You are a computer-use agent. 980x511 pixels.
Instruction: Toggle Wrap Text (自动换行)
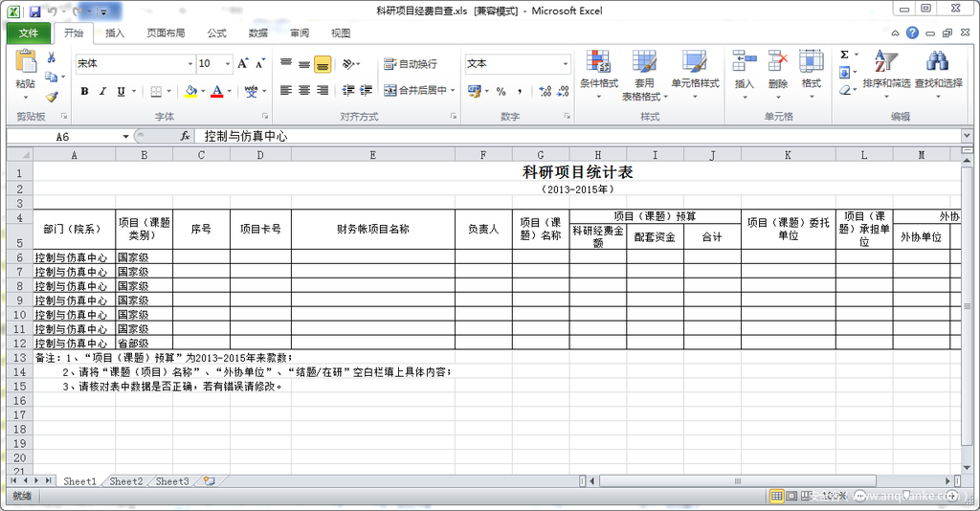click(410, 64)
